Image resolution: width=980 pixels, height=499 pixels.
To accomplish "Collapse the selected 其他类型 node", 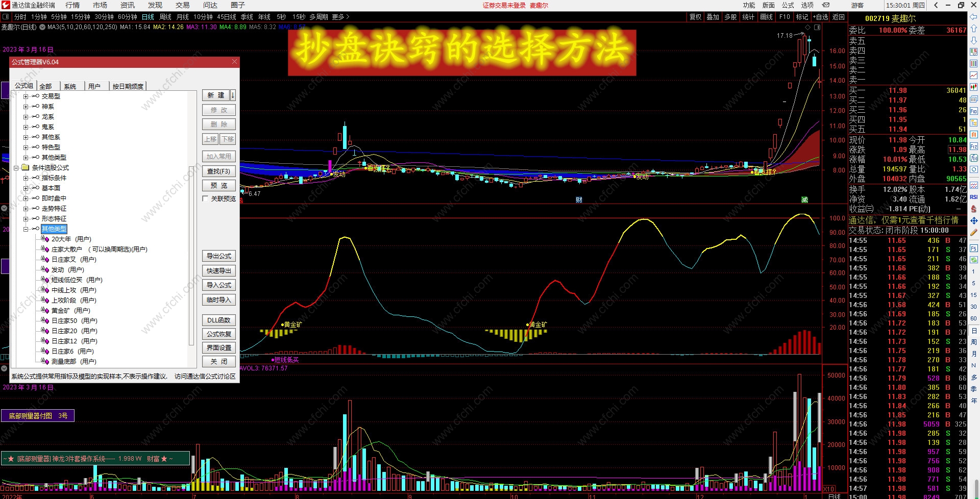I will pyautogui.click(x=26, y=229).
